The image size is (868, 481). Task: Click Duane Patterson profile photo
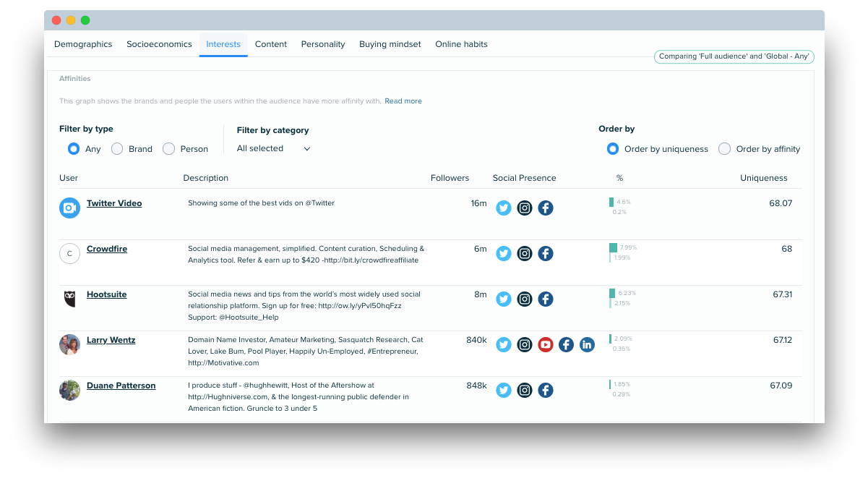tap(69, 391)
